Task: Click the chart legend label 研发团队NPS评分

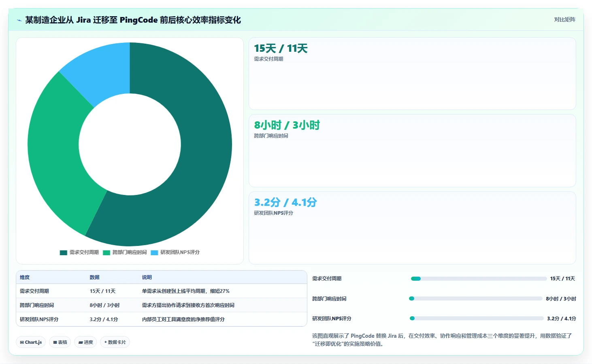Action: 180,252
